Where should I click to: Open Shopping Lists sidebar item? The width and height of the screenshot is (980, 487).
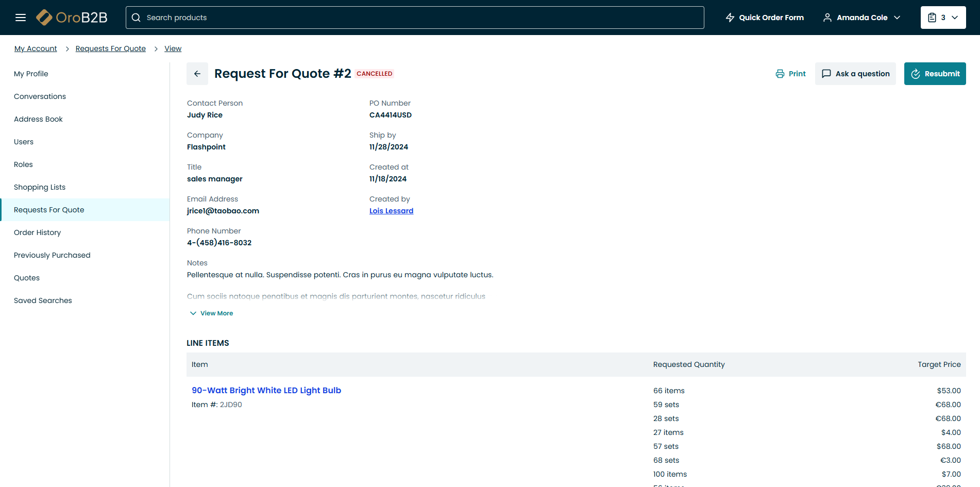click(40, 187)
